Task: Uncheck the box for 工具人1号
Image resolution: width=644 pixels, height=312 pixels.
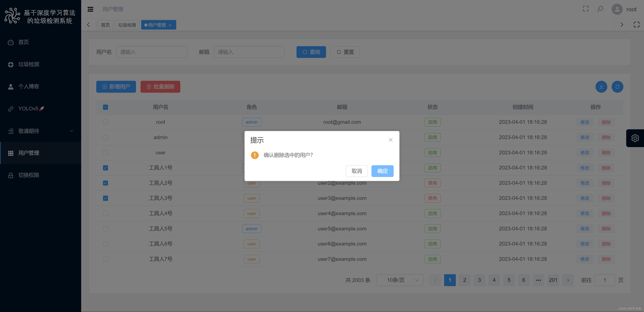Action: 105,168
